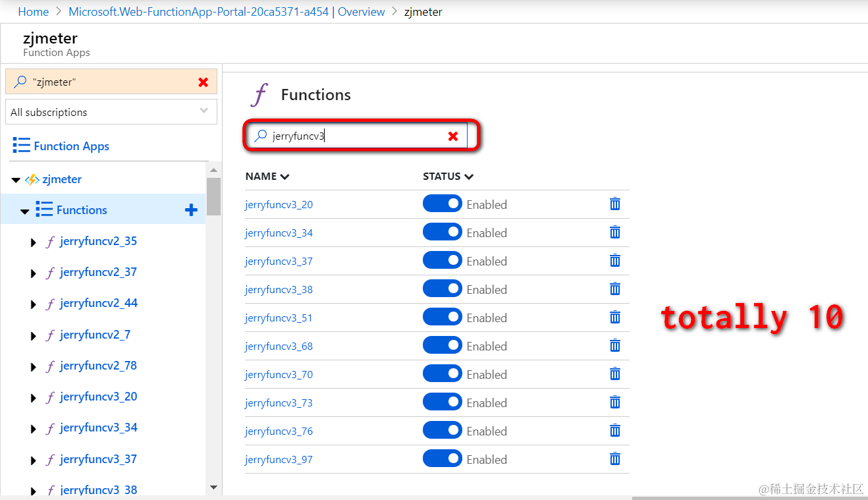Click the sidebar scrollbar down arrow
Image resolution: width=868 pixels, height=500 pixels.
pos(213,487)
